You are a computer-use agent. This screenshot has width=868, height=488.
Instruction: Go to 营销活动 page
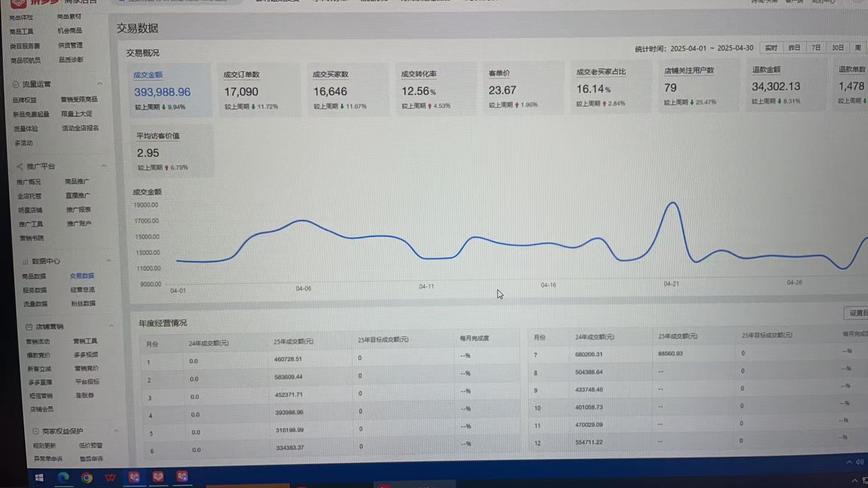point(38,342)
